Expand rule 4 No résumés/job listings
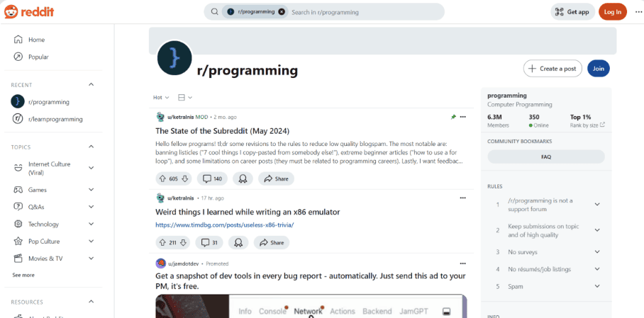This screenshot has height=318, width=644. pos(597,269)
